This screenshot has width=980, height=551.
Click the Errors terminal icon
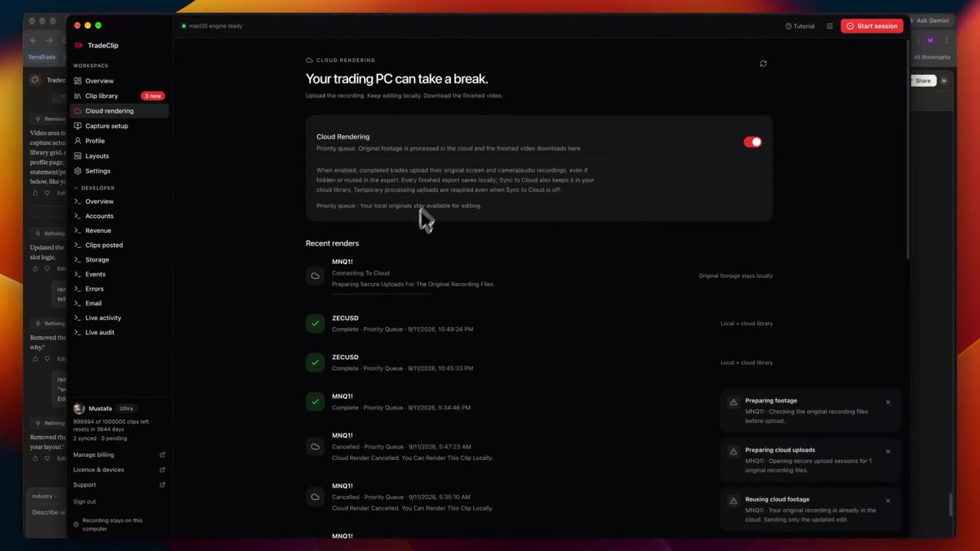77,289
